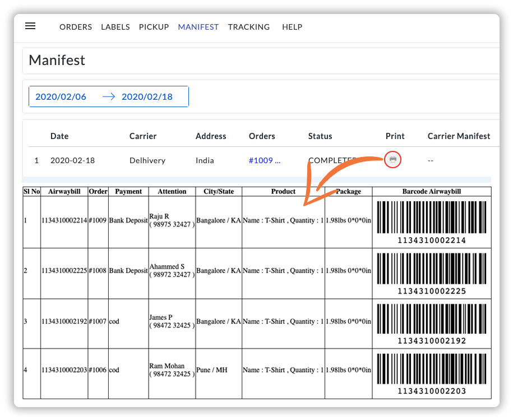The image size is (513, 420).
Task: Click the Address column header
Action: (211, 136)
